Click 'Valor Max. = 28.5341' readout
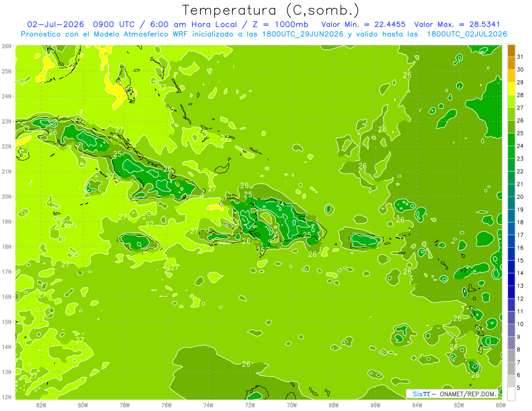 (457, 24)
